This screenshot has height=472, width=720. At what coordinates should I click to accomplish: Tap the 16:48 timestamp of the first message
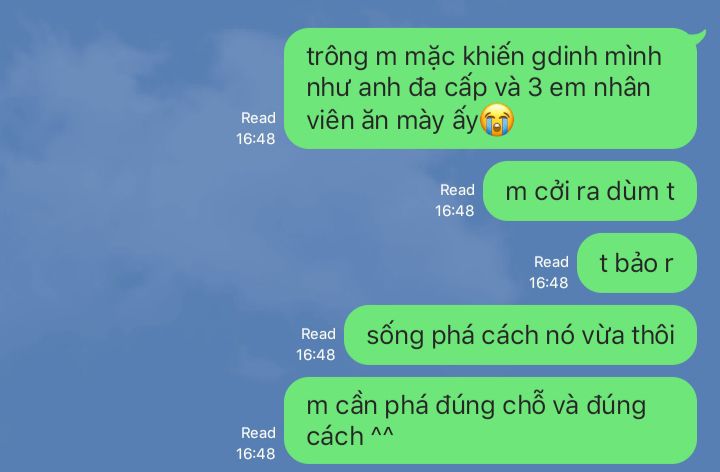(x=256, y=139)
